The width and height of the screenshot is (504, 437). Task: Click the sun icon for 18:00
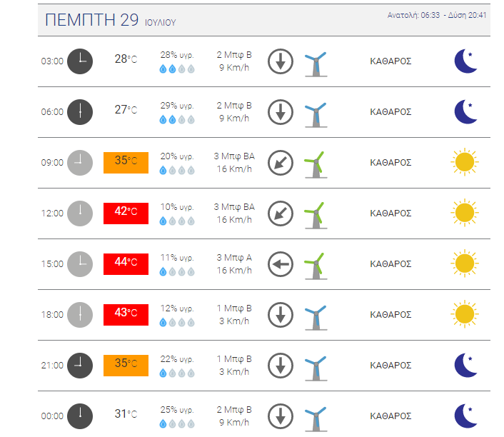465,314
